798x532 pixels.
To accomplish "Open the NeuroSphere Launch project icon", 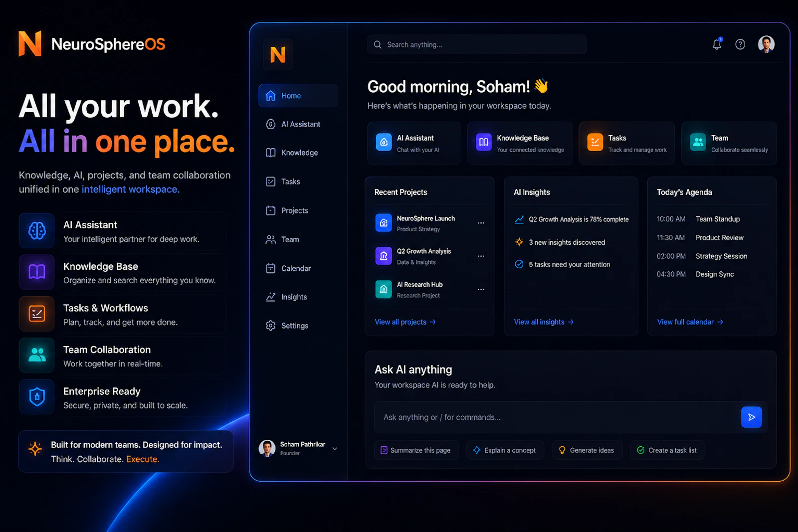I will [384, 223].
